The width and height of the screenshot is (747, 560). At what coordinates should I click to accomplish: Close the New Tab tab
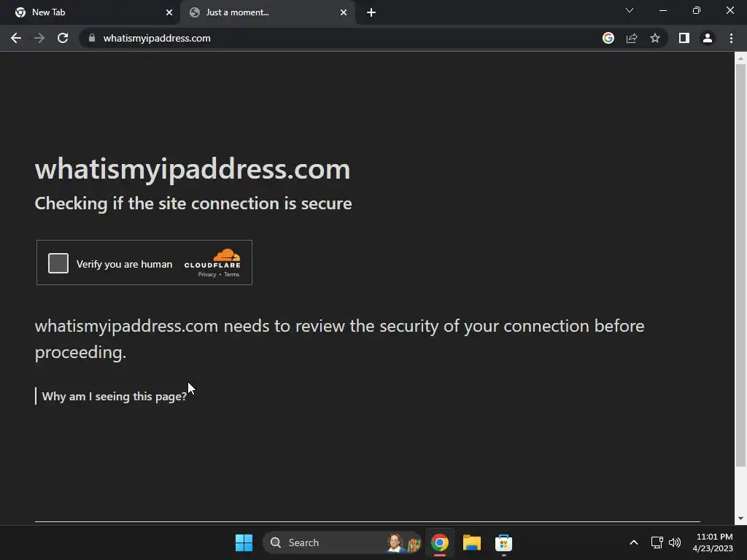169,12
